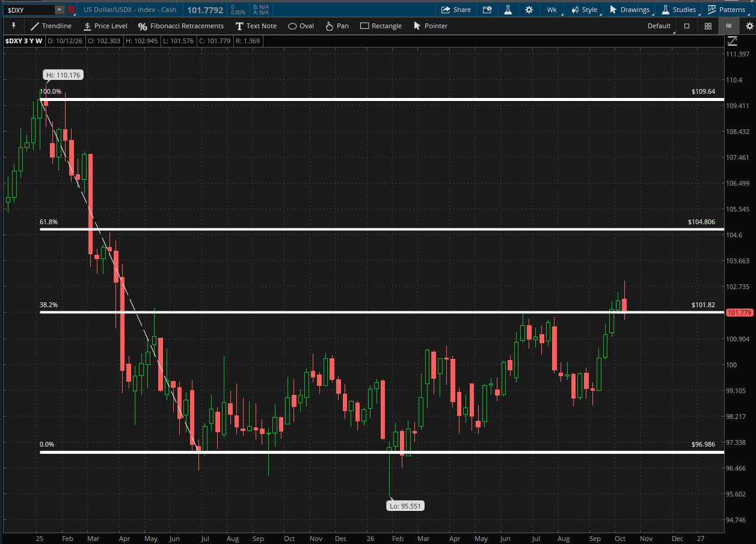Click the Lo: 95.551 bubble
This screenshot has width=756, height=544.
405,506
